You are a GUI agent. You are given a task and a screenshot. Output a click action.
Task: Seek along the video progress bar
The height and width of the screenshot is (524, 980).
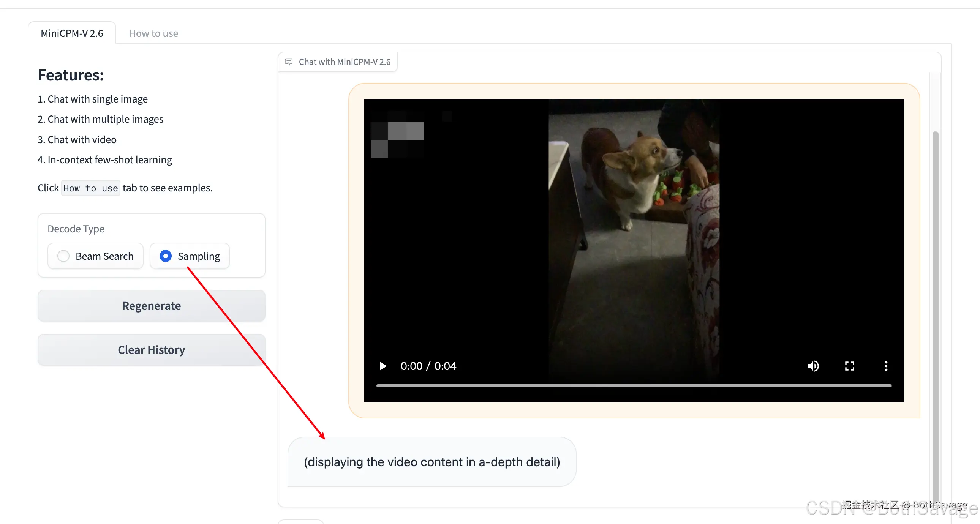[634, 385]
